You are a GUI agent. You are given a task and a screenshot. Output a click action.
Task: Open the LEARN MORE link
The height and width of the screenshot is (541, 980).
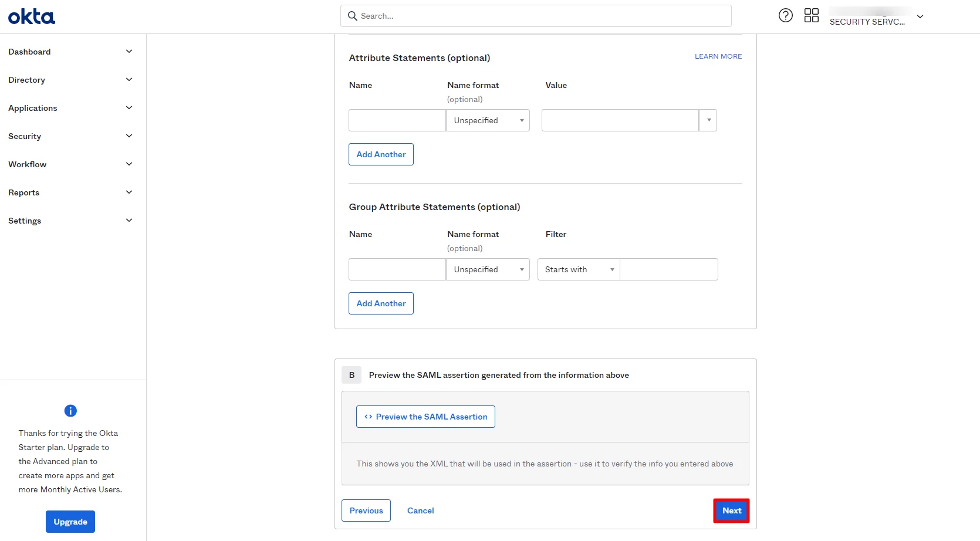tap(718, 56)
